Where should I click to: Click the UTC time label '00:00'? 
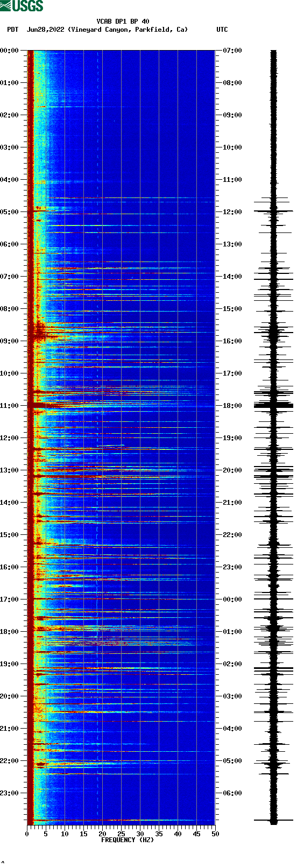pos(232,599)
